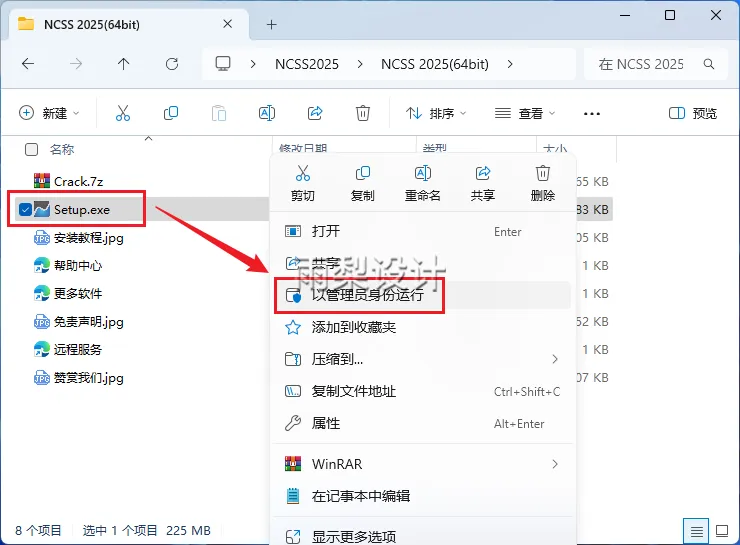Open a new tab with plus button
740x545 pixels.
[x=272, y=25]
